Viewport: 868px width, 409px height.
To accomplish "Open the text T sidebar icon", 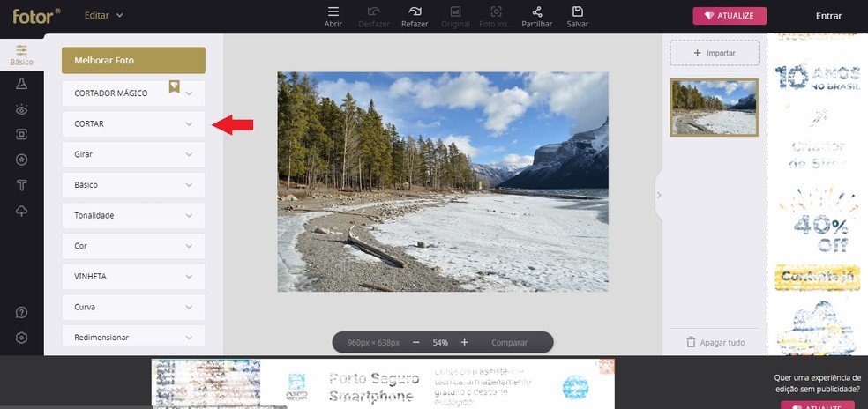I will click(21, 185).
